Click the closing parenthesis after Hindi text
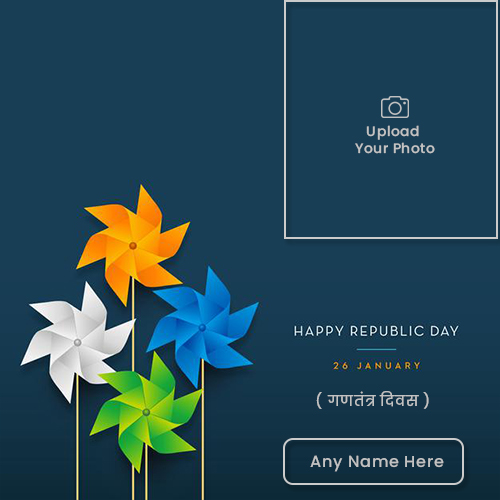 (426, 400)
